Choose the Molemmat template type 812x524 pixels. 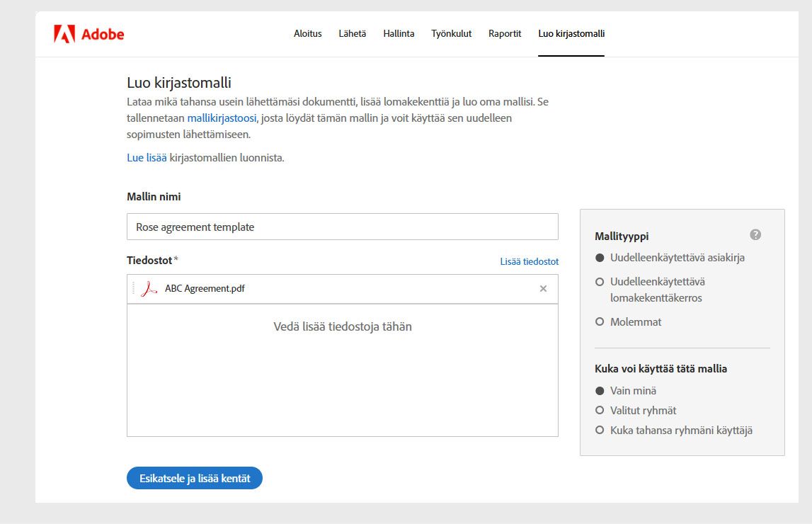[x=600, y=322]
